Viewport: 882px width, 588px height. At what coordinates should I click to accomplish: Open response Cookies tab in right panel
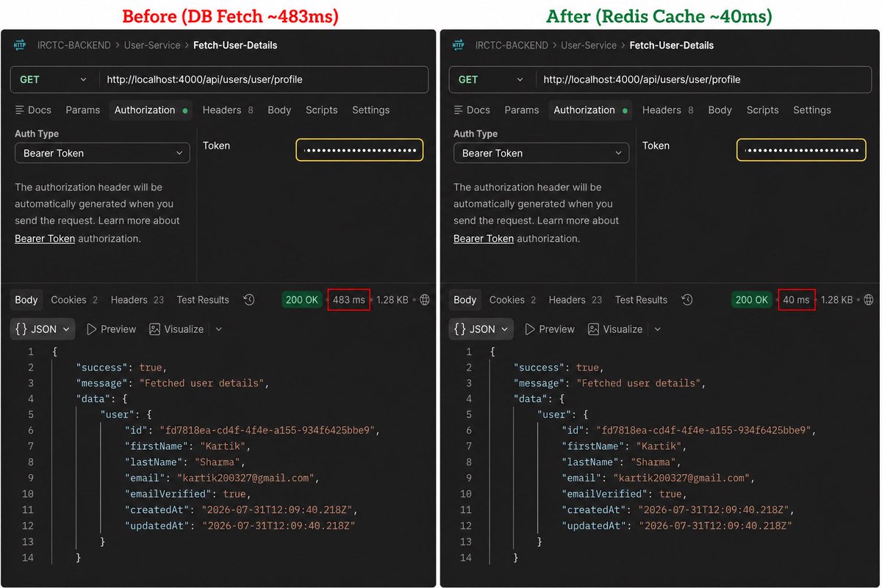coord(512,300)
